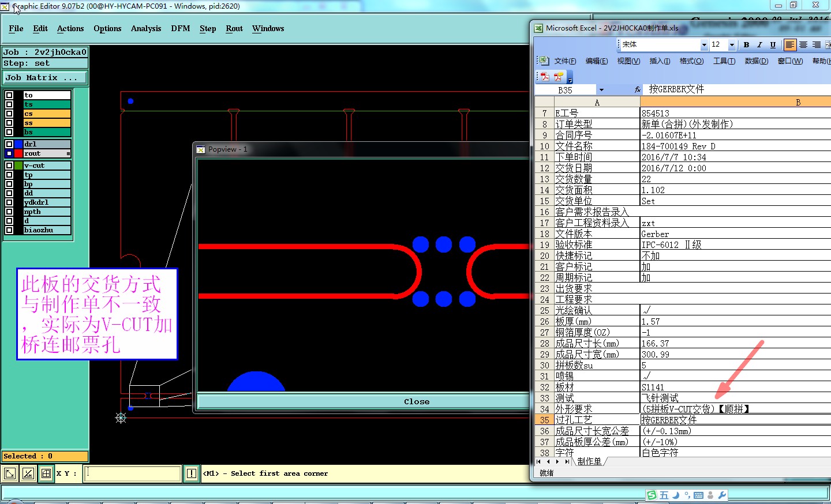Click the zoom area icon in bottom toolbar
This screenshot has height=504, width=831.
click(10, 474)
